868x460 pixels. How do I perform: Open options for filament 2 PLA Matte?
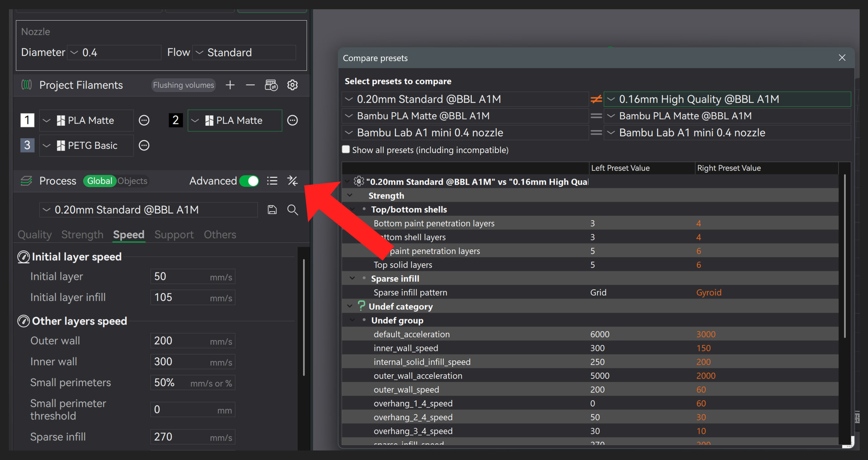[x=292, y=120]
